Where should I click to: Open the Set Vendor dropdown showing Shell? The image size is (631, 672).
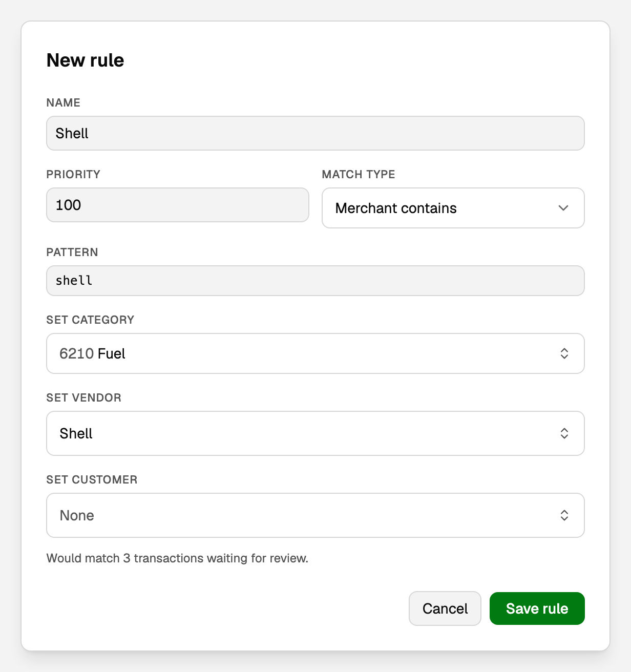coord(315,433)
